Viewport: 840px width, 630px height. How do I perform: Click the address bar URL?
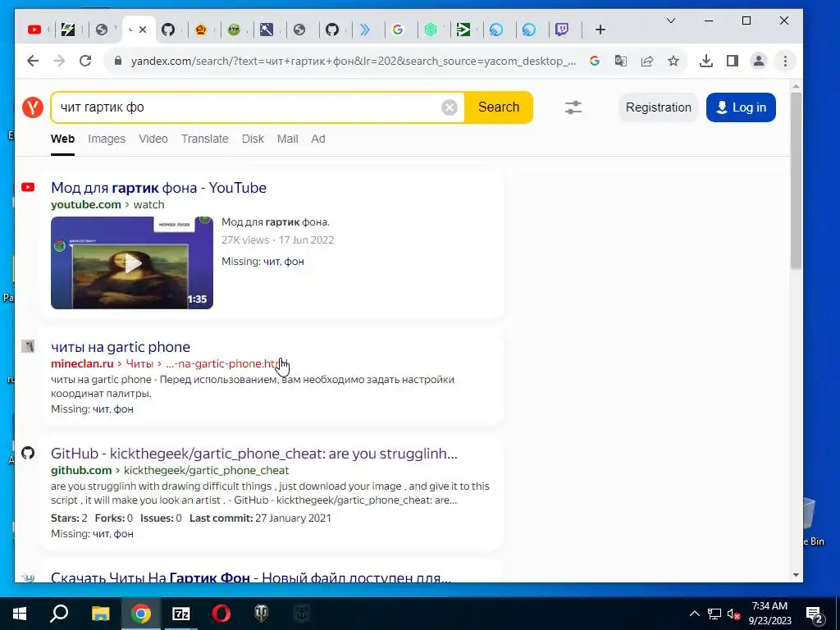pyautogui.click(x=353, y=61)
